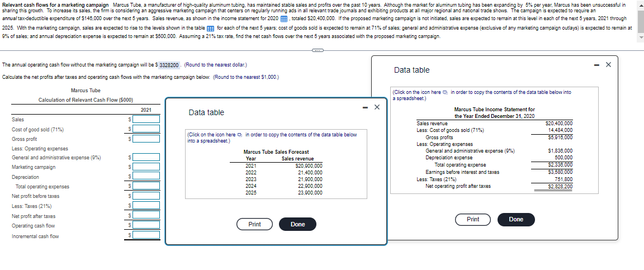
Task: Click year 2025 in Sales Forecast
Action: coord(250,192)
